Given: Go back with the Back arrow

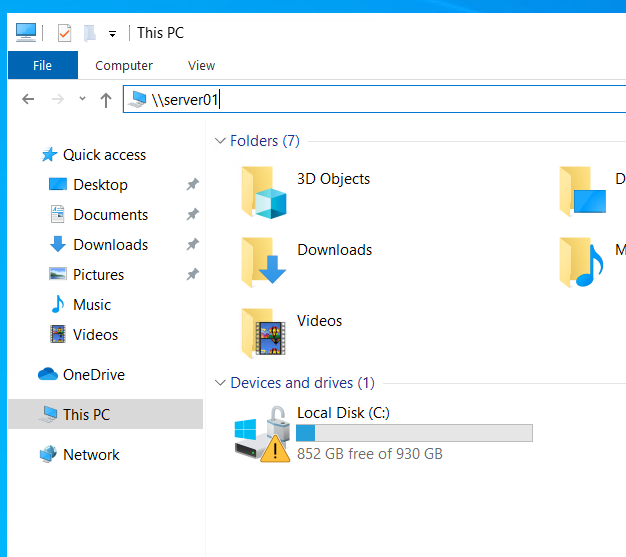Looking at the screenshot, I should coord(28,99).
